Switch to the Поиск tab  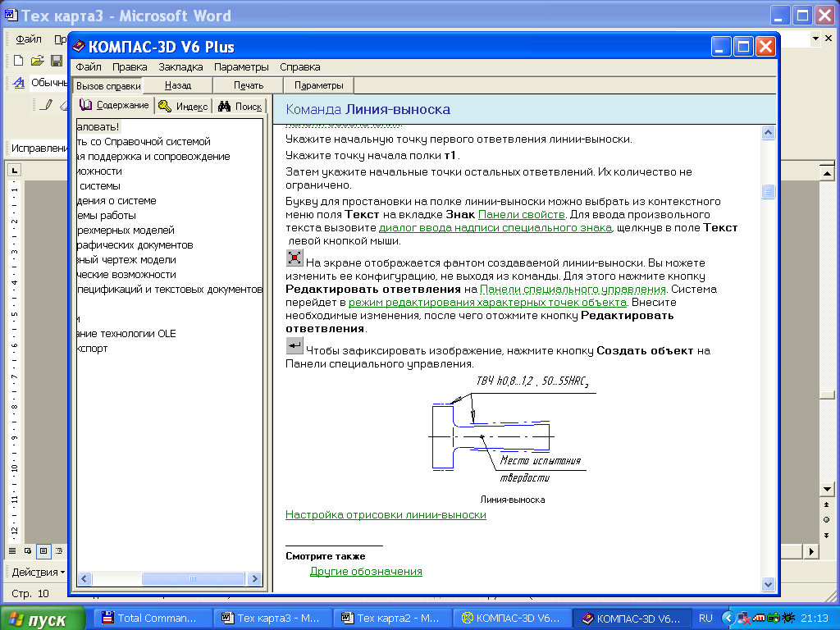tap(240, 106)
